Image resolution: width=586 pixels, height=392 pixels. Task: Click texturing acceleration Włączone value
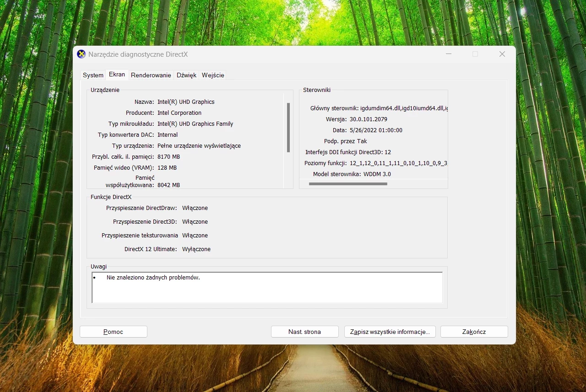coord(195,236)
